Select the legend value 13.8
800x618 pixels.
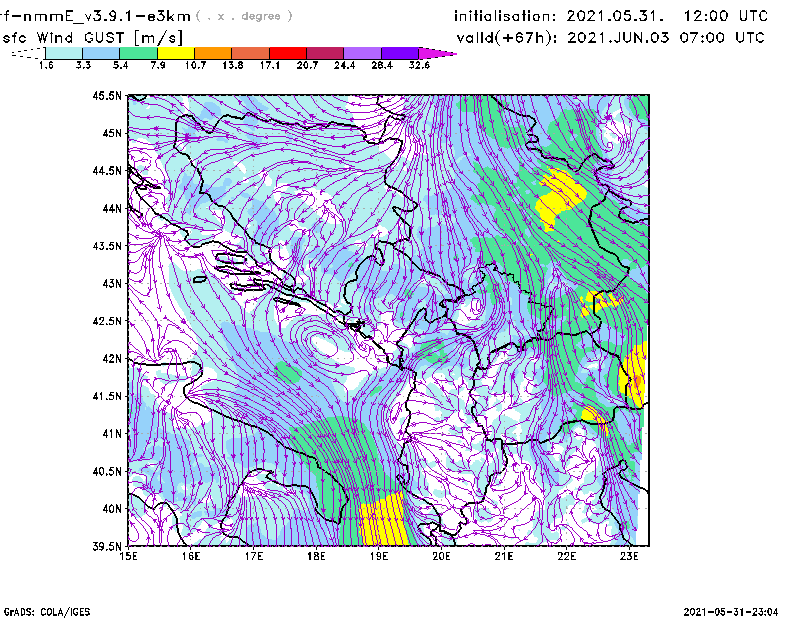click(x=233, y=65)
